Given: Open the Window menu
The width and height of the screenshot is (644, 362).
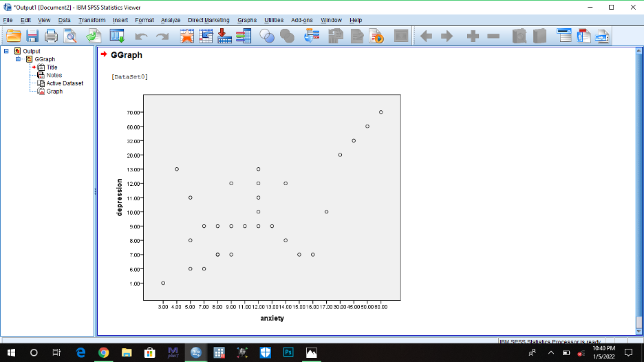Looking at the screenshot, I should click(331, 20).
